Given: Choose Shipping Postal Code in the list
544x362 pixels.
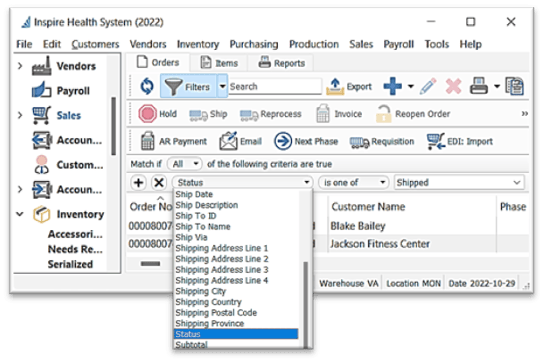Looking at the screenshot, I should point(236,313).
